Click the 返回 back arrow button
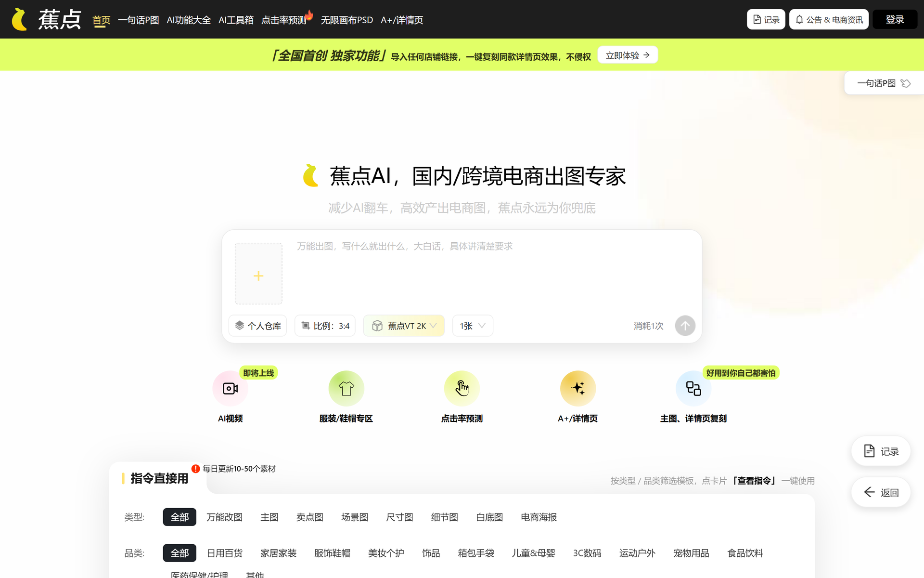This screenshot has height=578, width=924. tap(881, 492)
